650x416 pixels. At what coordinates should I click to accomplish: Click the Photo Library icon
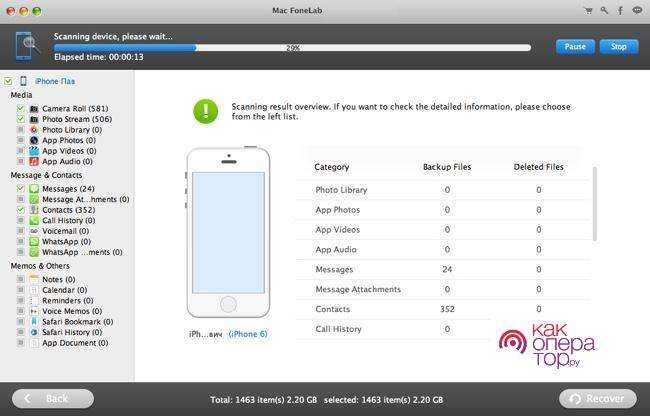coord(34,130)
